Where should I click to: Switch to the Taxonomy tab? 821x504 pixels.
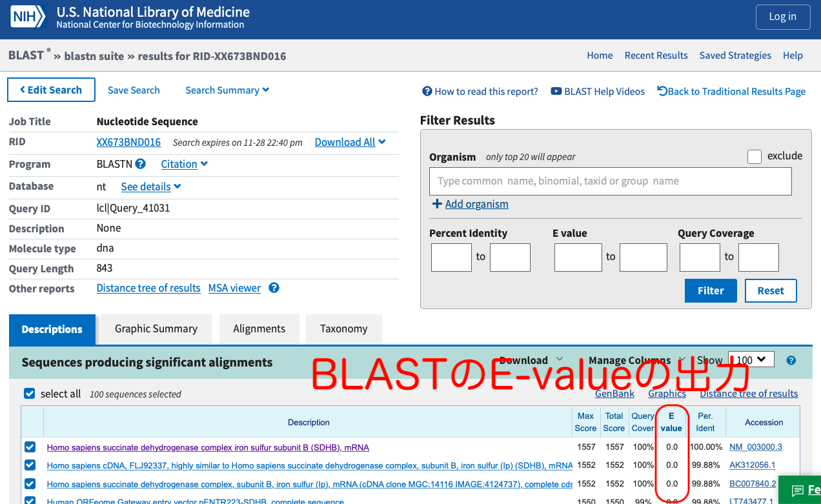[343, 328]
